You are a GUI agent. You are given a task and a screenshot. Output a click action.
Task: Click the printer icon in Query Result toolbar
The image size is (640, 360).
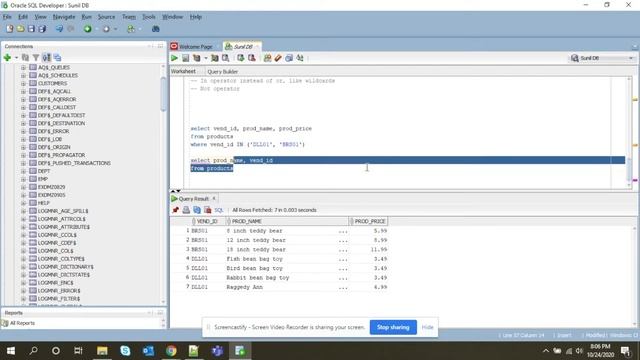[186, 210]
